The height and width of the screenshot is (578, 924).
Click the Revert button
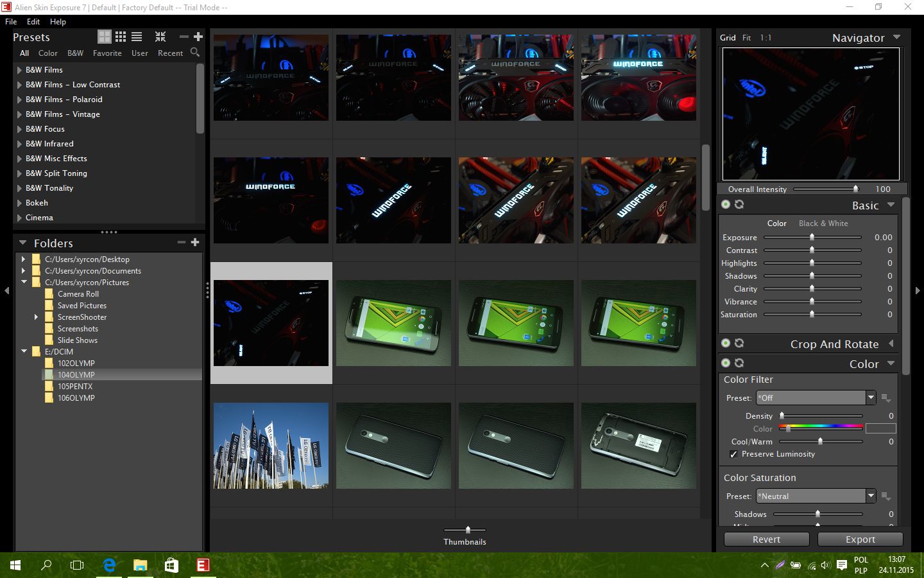point(766,539)
